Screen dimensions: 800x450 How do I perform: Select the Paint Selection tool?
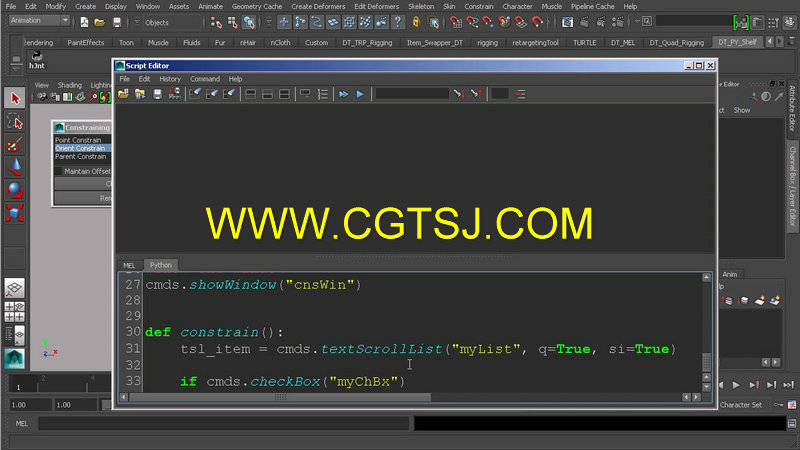click(x=15, y=145)
